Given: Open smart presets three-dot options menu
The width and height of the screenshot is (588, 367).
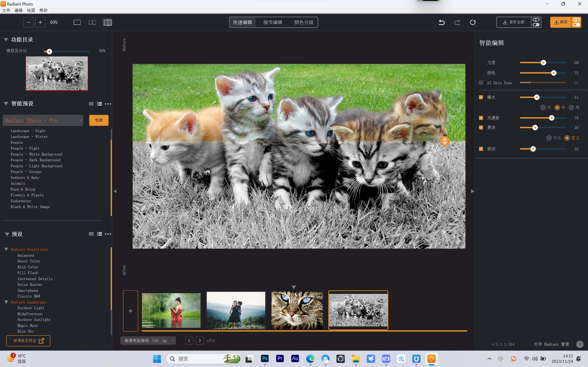Looking at the screenshot, I should coord(108,104).
